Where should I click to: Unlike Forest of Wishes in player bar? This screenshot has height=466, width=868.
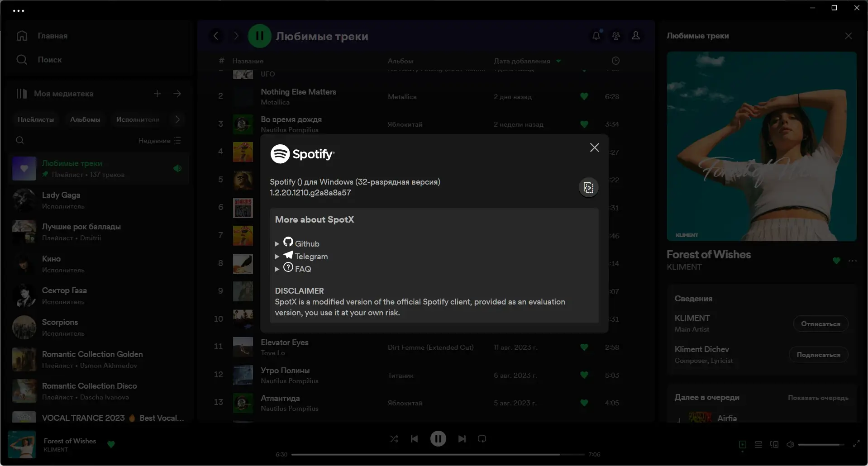click(x=111, y=444)
